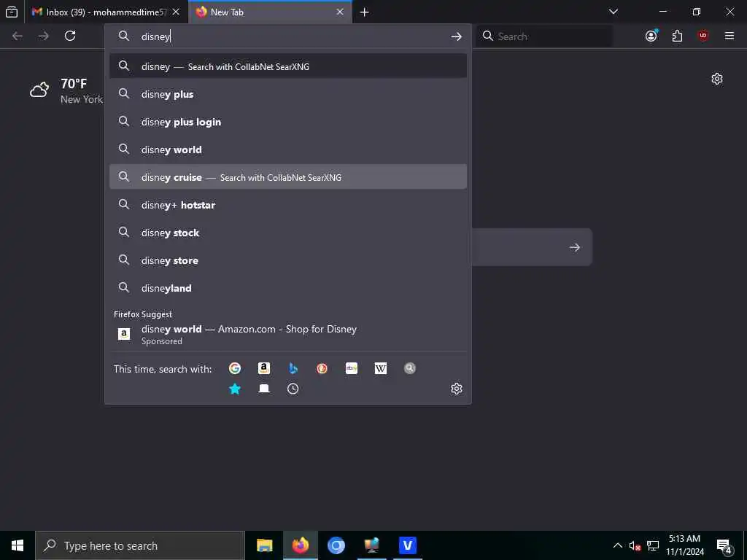Pick the 'disney stock' suggestion

[x=287, y=233]
